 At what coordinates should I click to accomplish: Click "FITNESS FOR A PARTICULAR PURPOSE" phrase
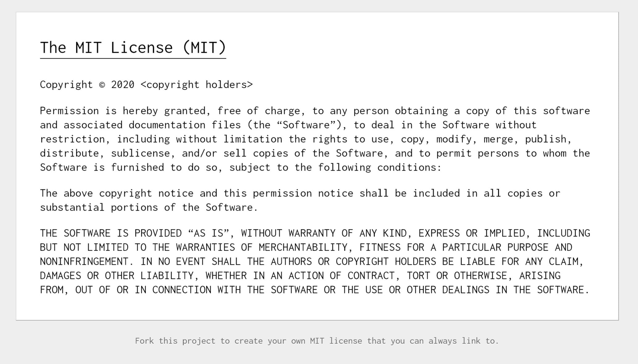click(454, 248)
